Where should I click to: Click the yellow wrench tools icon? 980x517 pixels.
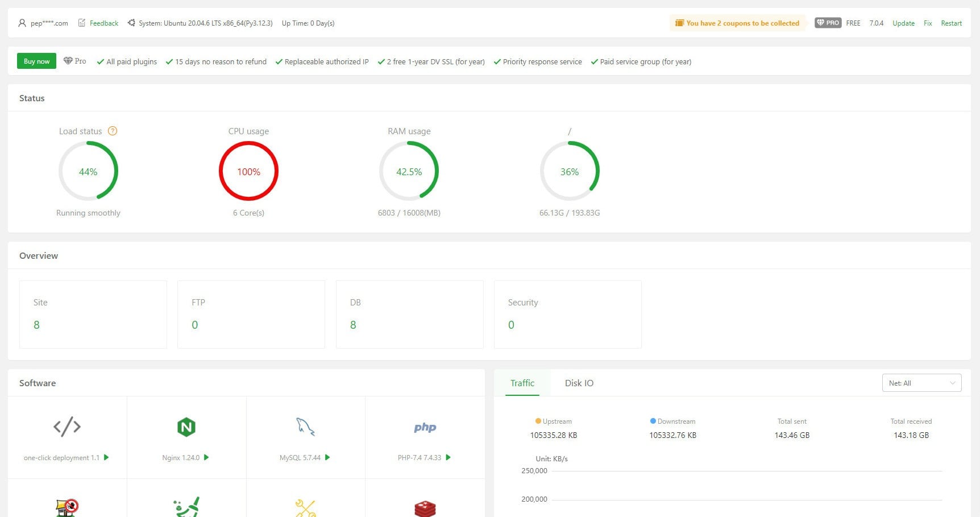[305, 507]
